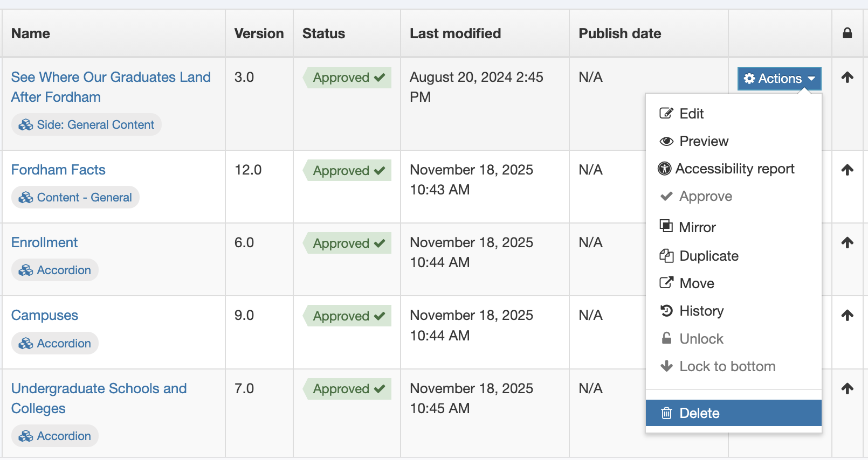The image size is (868, 460).
Task: Click Approved status for Campuses row
Action: (x=348, y=316)
